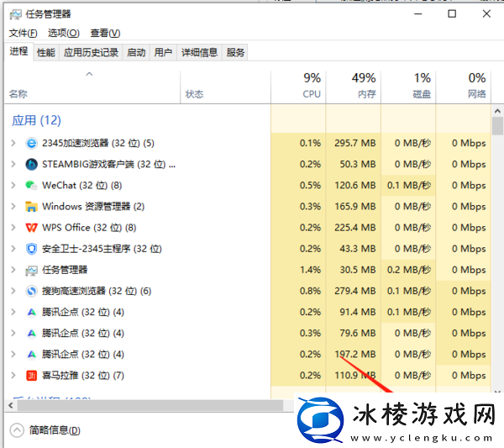Click the horizontal scrollbar thumb

click(150, 405)
